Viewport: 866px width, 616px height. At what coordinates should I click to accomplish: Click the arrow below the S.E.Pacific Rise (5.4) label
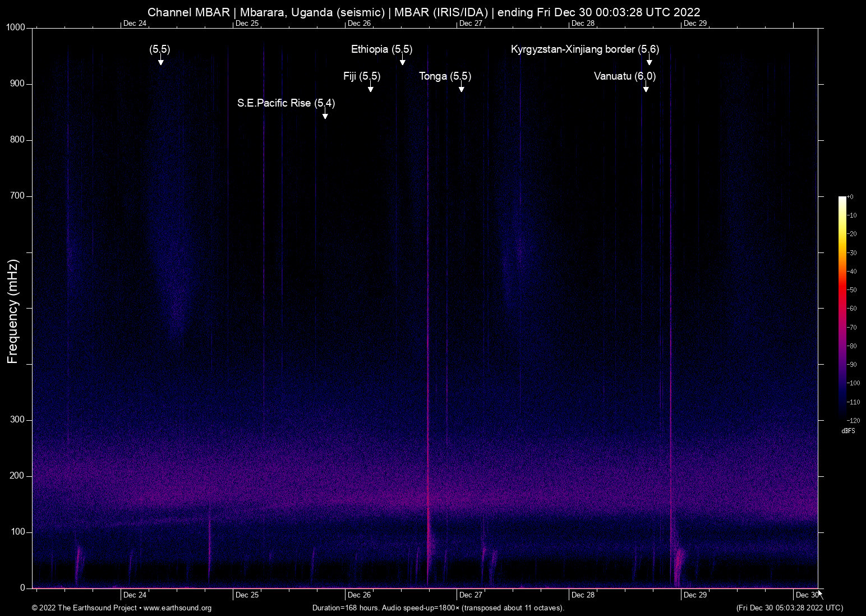point(325,114)
